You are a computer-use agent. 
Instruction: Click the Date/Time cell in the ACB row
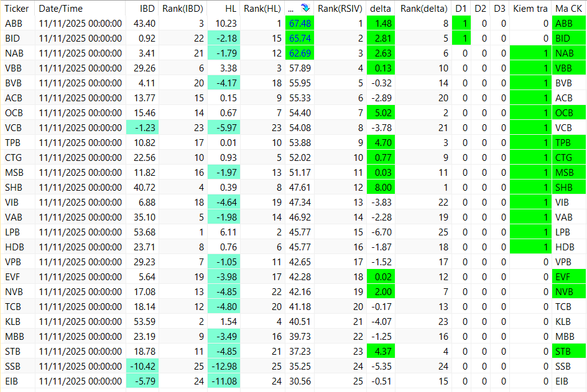pyautogui.click(x=80, y=98)
